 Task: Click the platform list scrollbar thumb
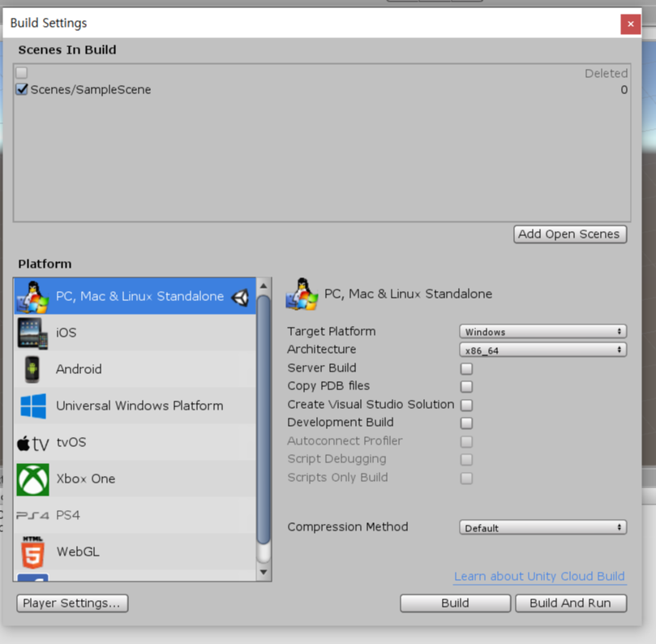[264, 419]
